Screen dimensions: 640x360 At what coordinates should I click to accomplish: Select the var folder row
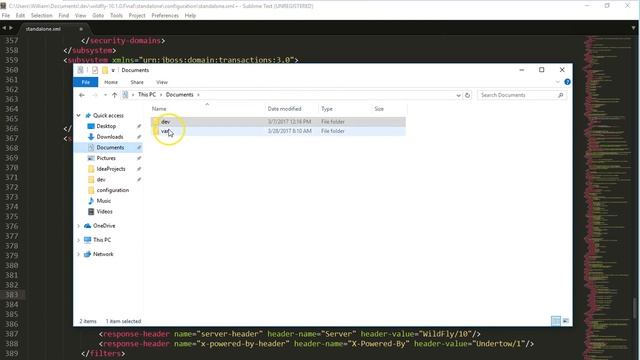point(278,131)
